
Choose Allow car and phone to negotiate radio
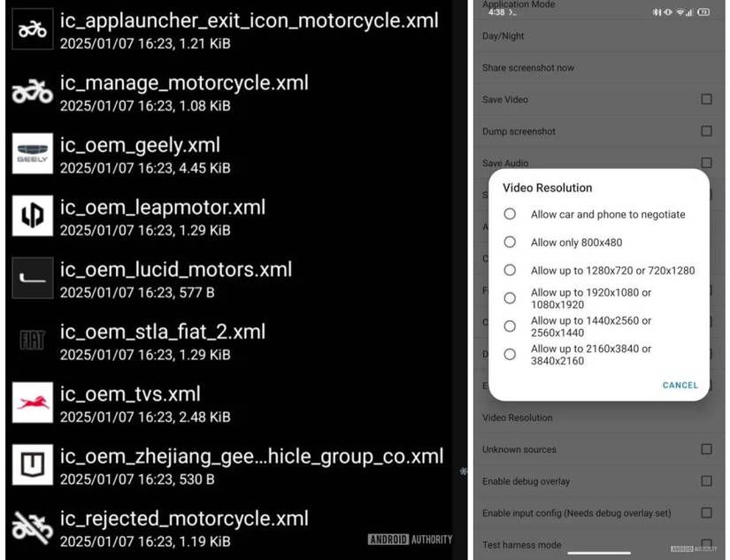(510, 214)
